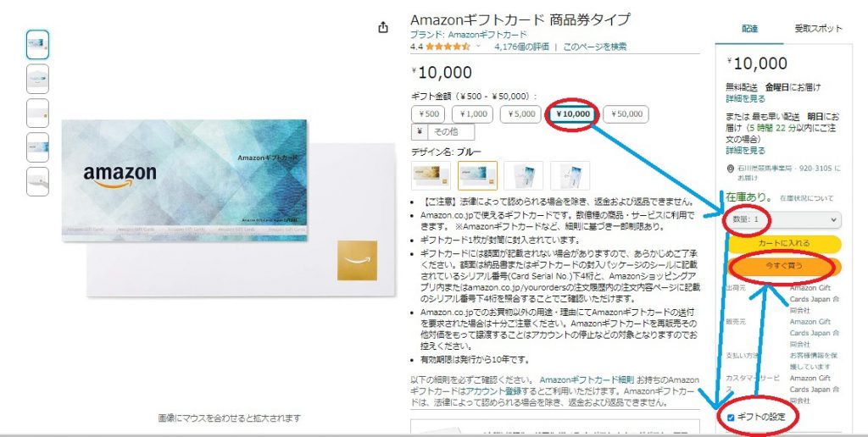Click the その他 custom amount field
The image size is (868, 437).
(450, 132)
